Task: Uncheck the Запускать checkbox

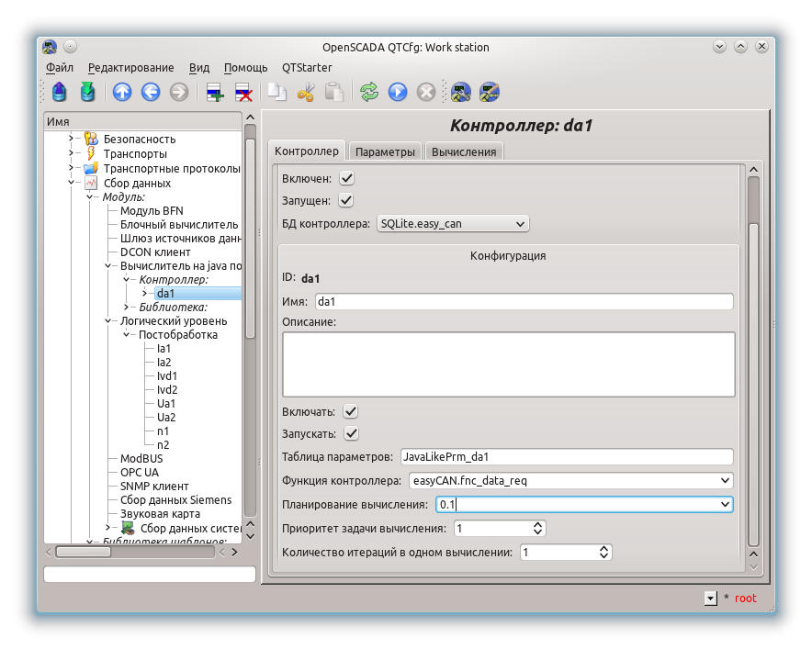Action: (x=351, y=433)
